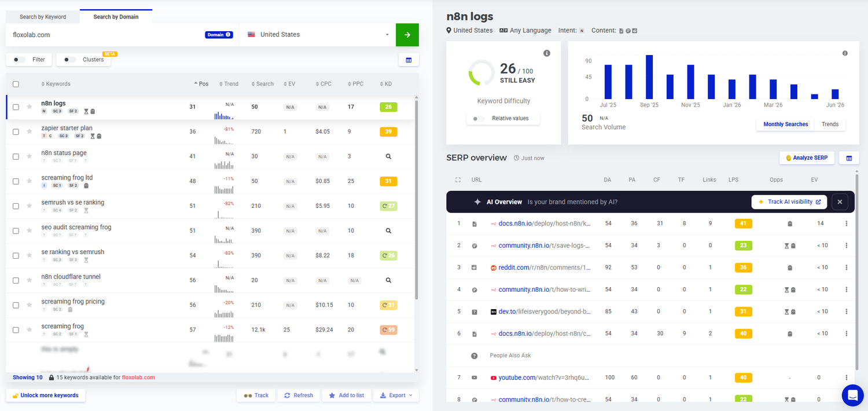Tick checkbox for n8n logs
The height and width of the screenshot is (411, 868).
16,107
